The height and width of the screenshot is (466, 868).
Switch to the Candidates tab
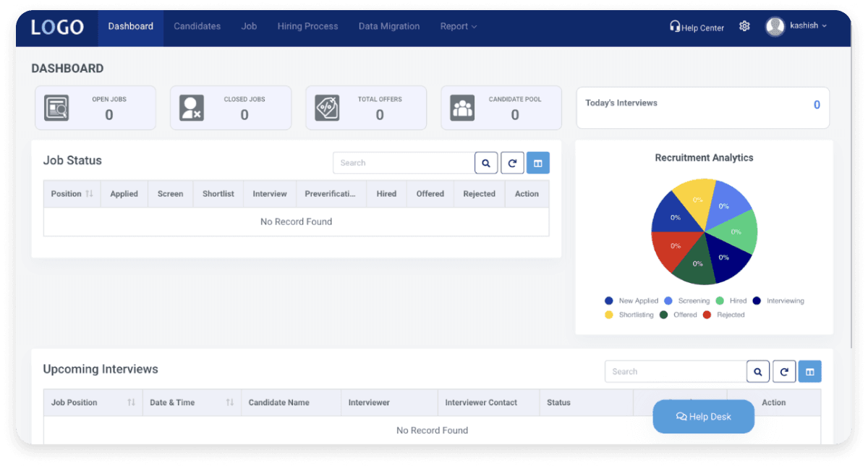[197, 26]
